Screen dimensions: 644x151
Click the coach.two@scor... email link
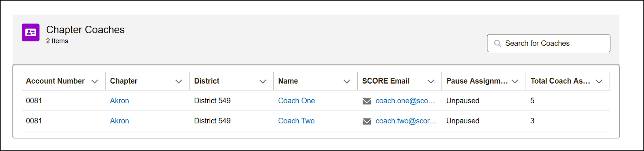[406, 121]
